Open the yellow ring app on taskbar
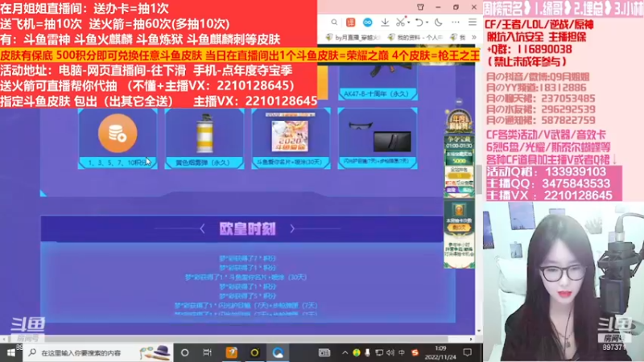Screen dimensions: 644x362 [x=254, y=352]
